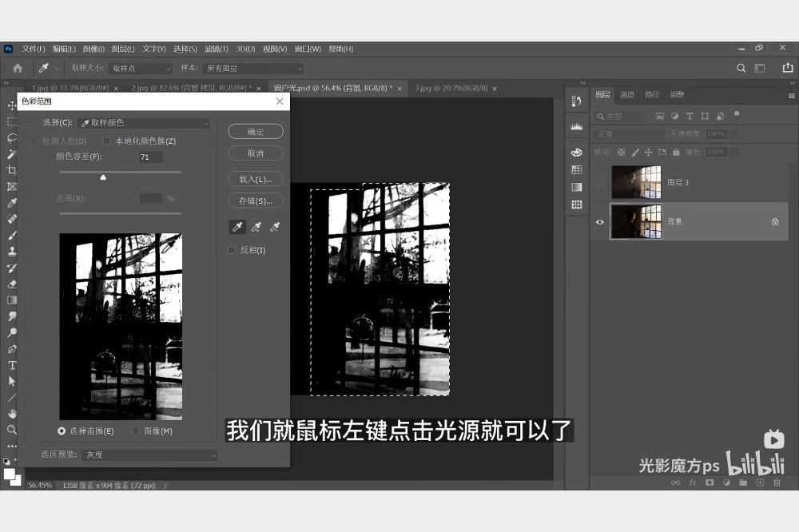Select the Zoom tool in left toolbar
Screen dimensions: 799x532
(x=12, y=430)
